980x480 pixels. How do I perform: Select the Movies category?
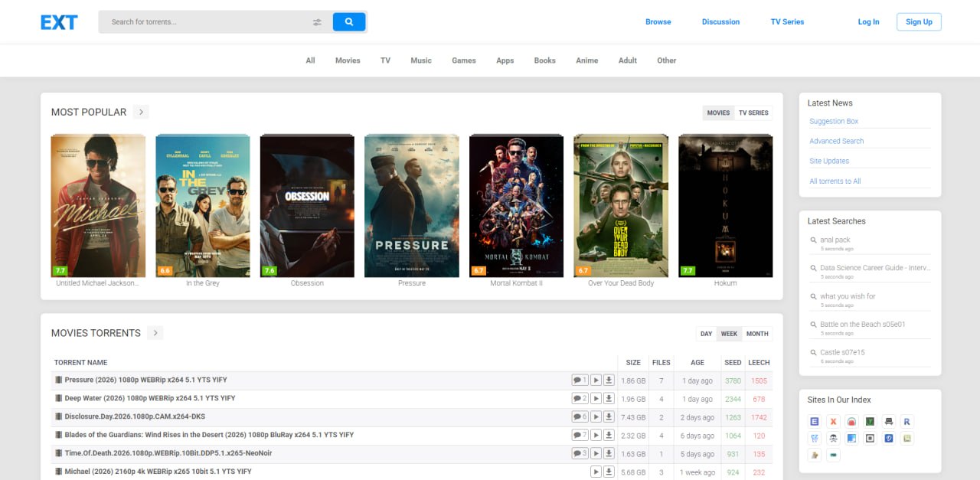point(348,60)
